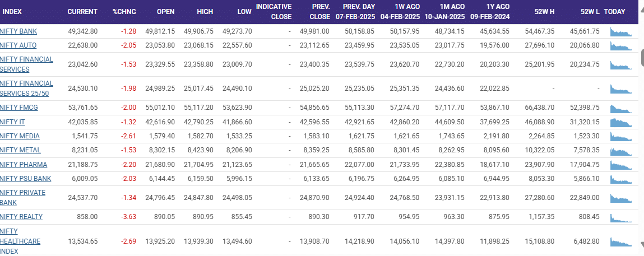The width and height of the screenshot is (644, 256).
Task: View NIFTY AUTO today sparkline chart
Action: click(x=621, y=46)
